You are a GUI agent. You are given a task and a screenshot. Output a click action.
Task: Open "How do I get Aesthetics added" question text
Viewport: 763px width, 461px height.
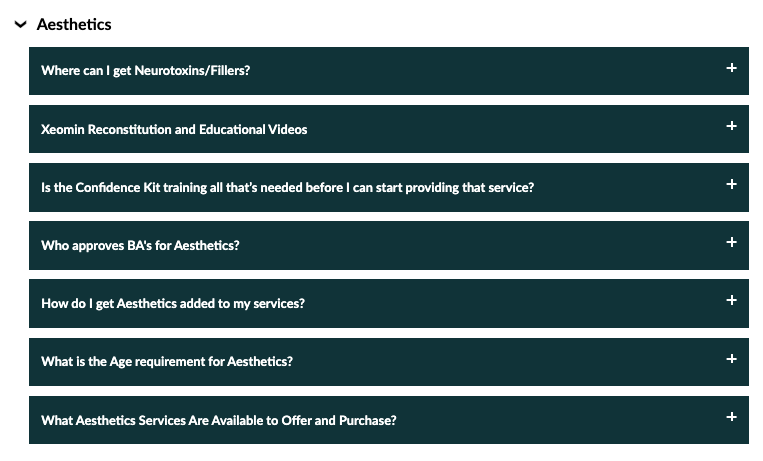pyautogui.click(x=172, y=303)
